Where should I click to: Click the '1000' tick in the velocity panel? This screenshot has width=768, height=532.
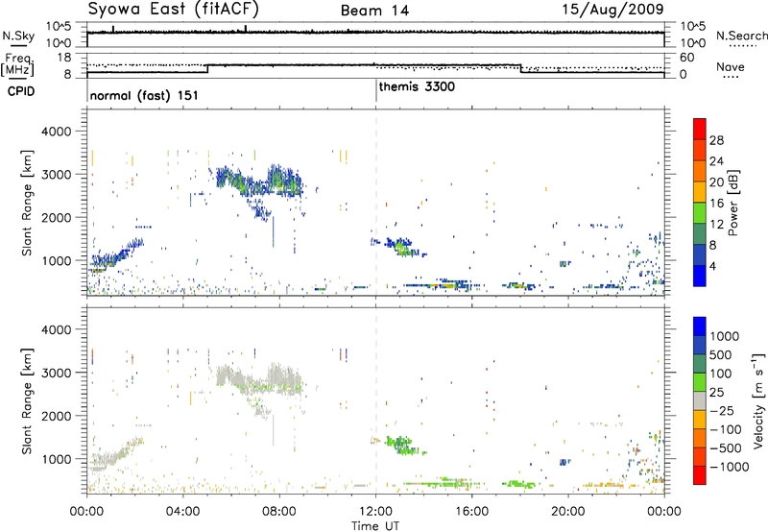point(57,459)
